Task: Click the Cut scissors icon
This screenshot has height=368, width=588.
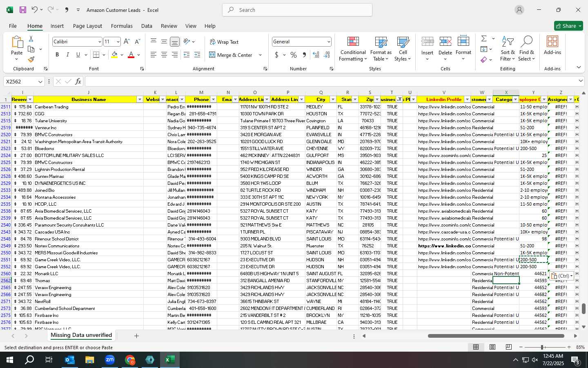Action: (31, 39)
